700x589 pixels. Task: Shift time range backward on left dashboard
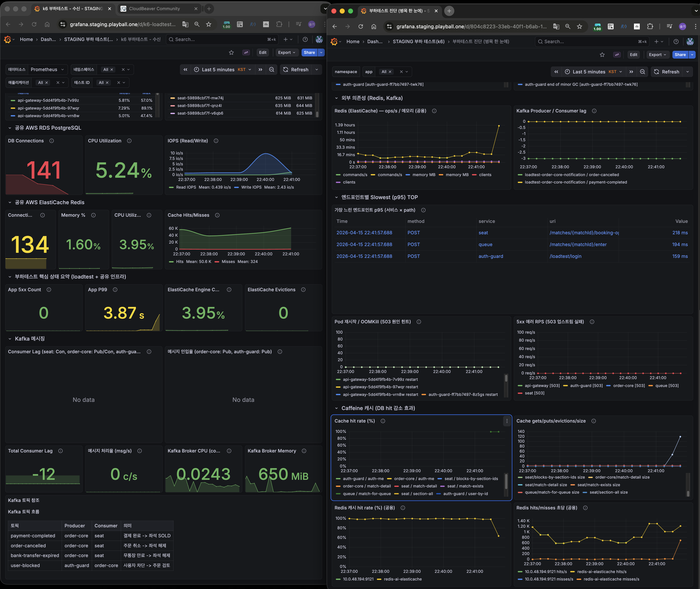coord(185,69)
